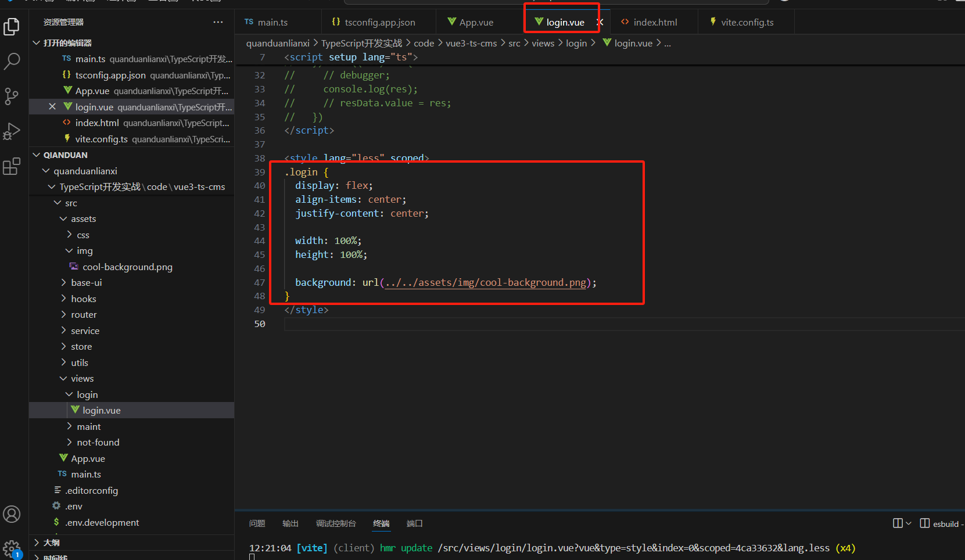This screenshot has height=560, width=965.
Task: Click the sticky '<script setup lang="ts">' header line
Action: (x=351, y=57)
